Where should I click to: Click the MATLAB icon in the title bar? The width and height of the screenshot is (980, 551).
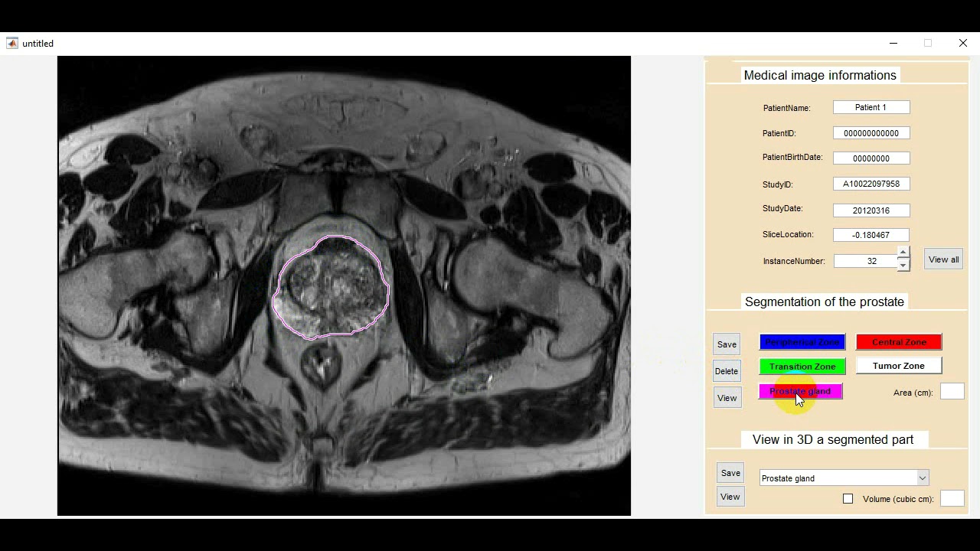pos(12,44)
